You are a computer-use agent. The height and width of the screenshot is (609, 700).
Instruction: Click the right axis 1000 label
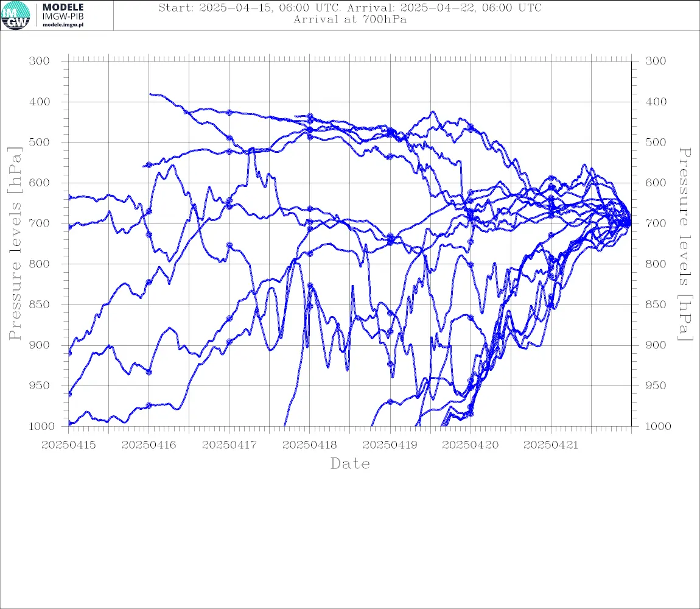[x=658, y=426]
